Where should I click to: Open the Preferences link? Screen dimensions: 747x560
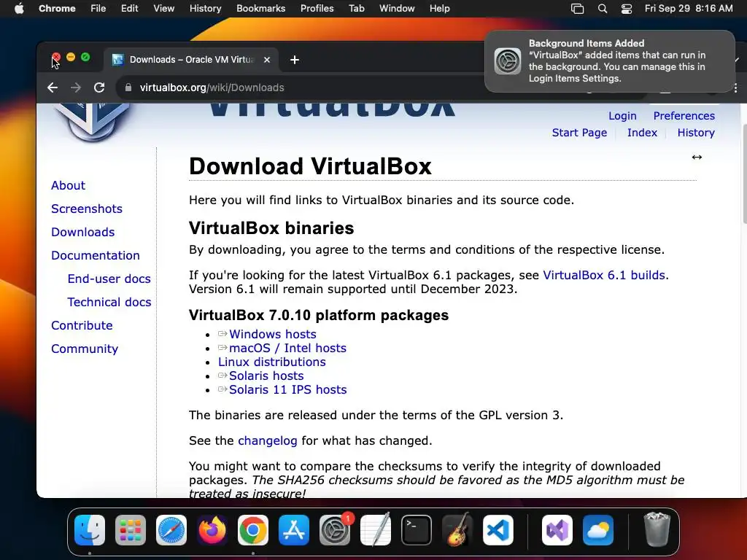click(x=684, y=116)
